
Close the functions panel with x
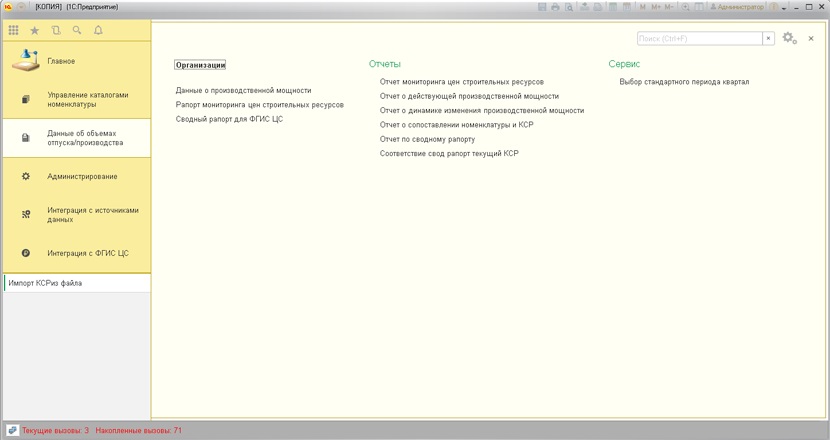[x=811, y=38]
